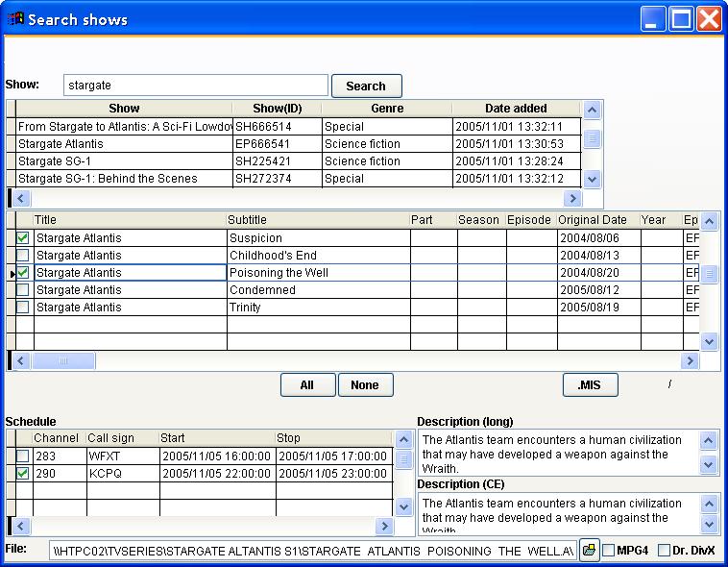728x567 pixels.
Task: Click the Show search input field
Action: [x=196, y=85]
